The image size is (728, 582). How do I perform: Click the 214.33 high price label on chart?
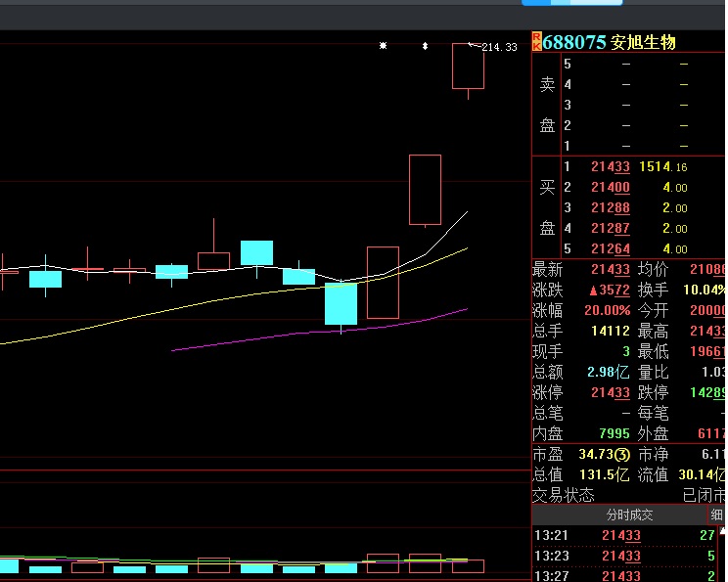[499, 47]
